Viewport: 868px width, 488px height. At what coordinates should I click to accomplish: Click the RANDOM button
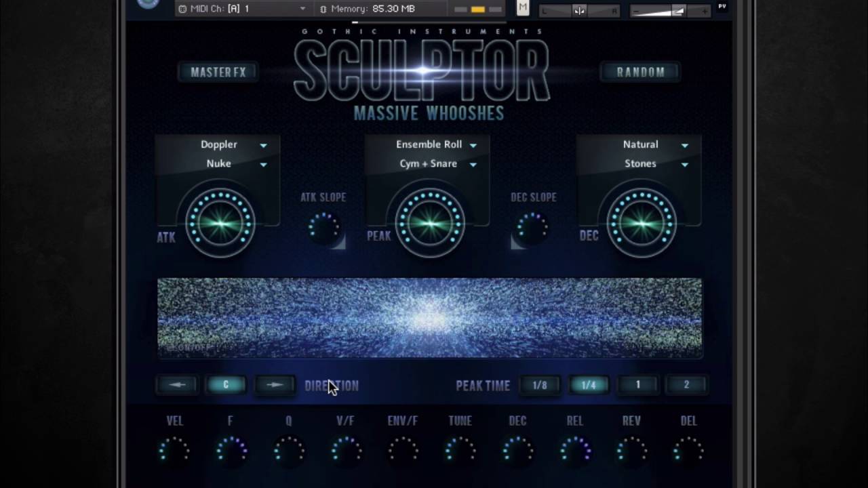point(641,72)
